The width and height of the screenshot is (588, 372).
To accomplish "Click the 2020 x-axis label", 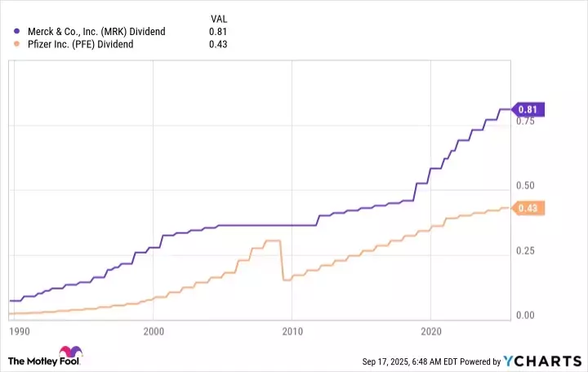I will pyautogui.click(x=430, y=331).
